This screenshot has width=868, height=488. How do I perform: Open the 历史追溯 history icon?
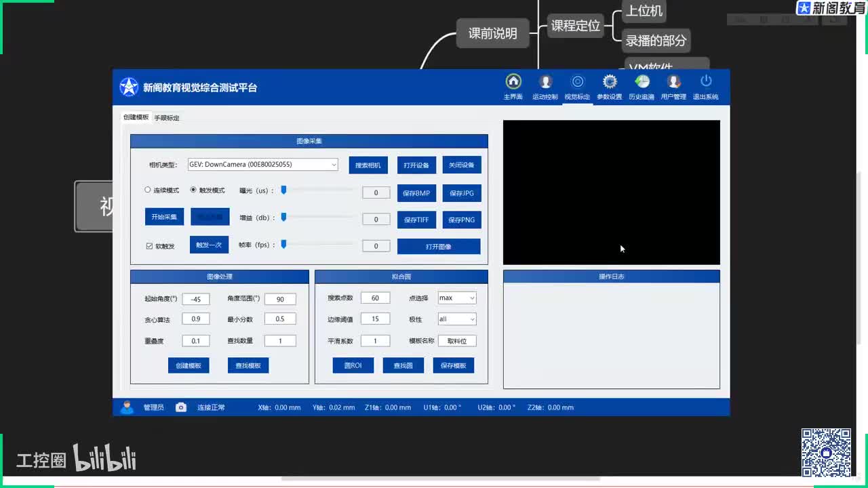[x=642, y=82]
